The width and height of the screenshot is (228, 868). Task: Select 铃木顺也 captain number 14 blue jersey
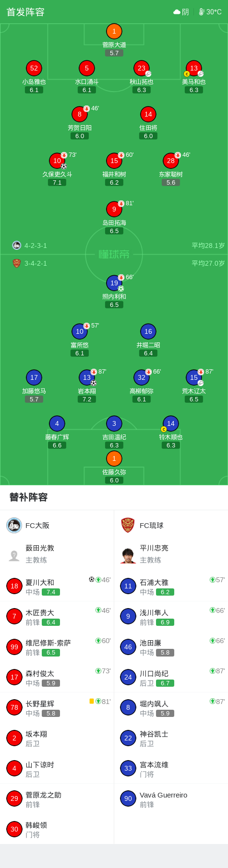(170, 423)
